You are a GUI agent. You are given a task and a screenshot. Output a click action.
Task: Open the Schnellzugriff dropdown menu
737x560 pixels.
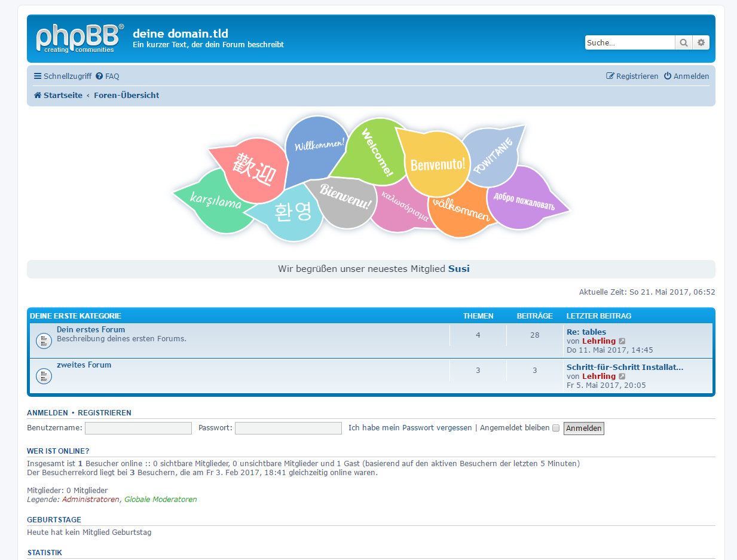coord(62,76)
